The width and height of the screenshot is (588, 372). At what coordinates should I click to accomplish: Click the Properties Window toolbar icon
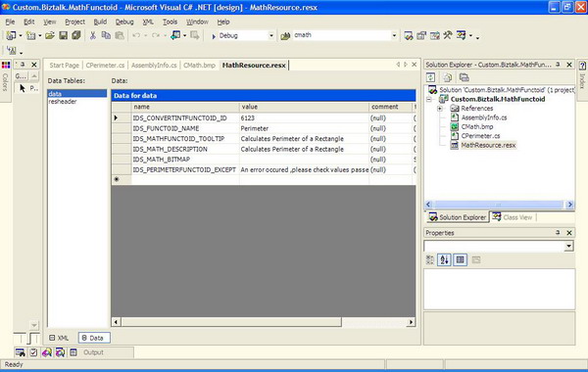click(x=421, y=35)
